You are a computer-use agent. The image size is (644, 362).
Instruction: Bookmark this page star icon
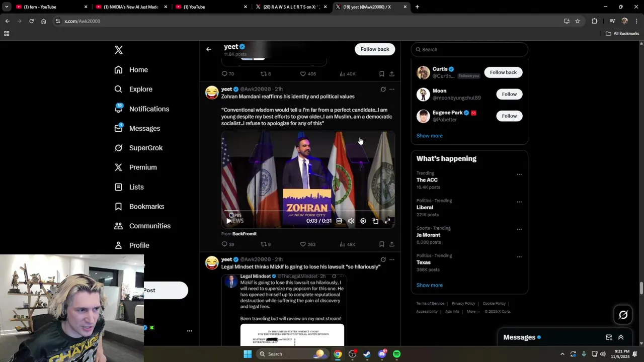coord(578,21)
